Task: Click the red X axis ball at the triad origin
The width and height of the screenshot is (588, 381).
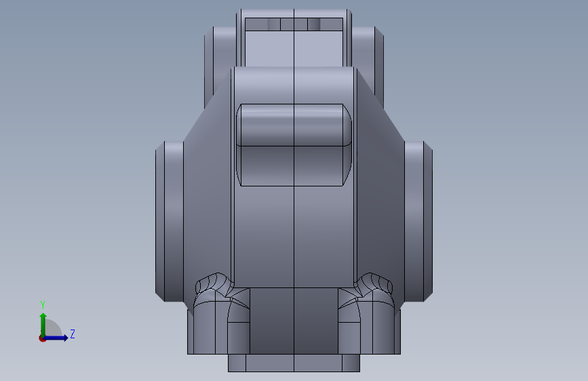Action: coord(42,338)
